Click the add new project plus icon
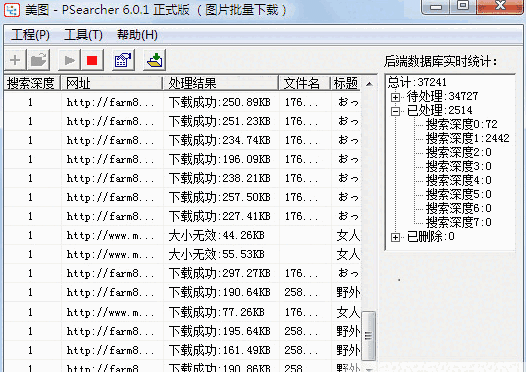Image resolution: width=526 pixels, height=372 pixels. tap(15, 60)
